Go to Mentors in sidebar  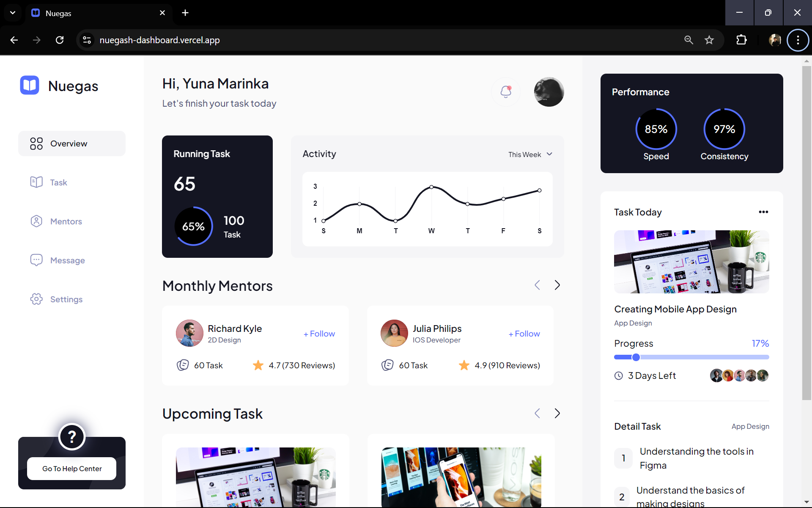coord(66,221)
